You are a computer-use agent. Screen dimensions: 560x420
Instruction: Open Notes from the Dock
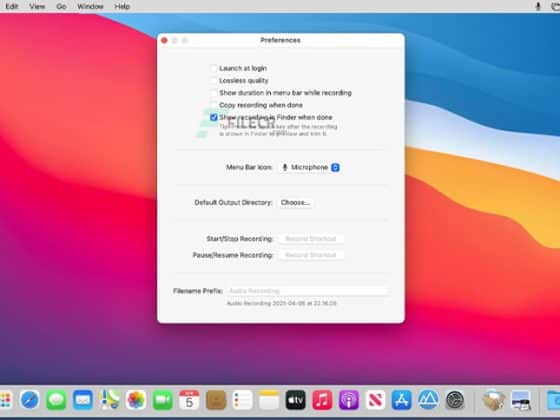[x=269, y=400]
